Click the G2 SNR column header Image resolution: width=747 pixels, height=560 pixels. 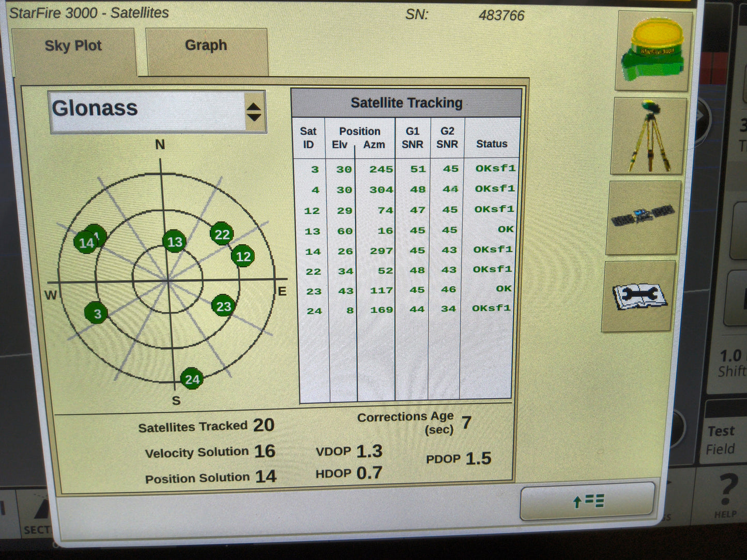[x=447, y=137]
